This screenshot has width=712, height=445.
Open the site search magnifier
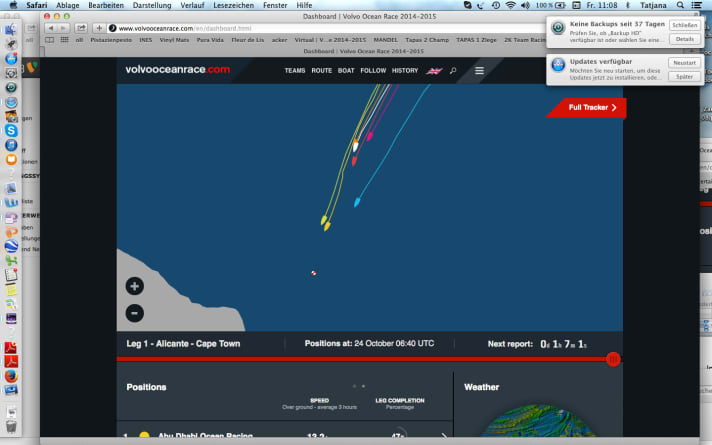(x=453, y=70)
